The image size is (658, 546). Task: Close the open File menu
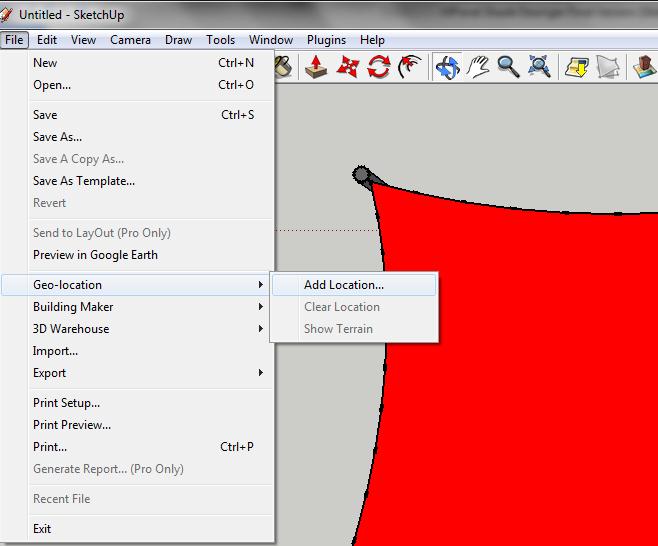(14, 40)
